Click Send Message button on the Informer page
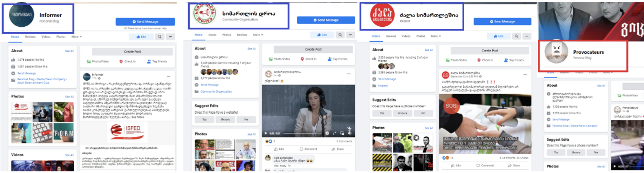 (x=145, y=22)
